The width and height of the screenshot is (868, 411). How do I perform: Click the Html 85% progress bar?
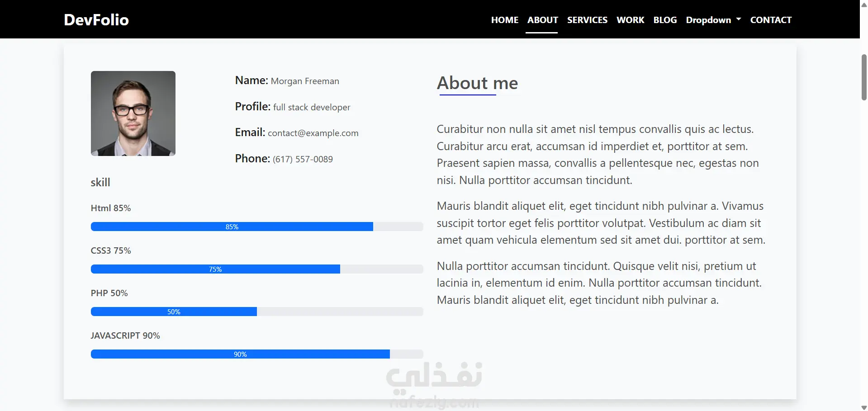(x=257, y=227)
